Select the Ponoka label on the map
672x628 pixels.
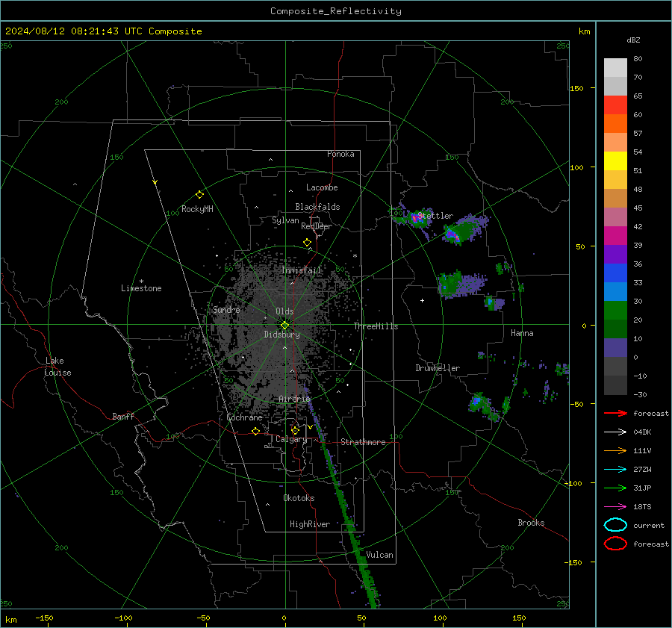pyautogui.click(x=340, y=154)
